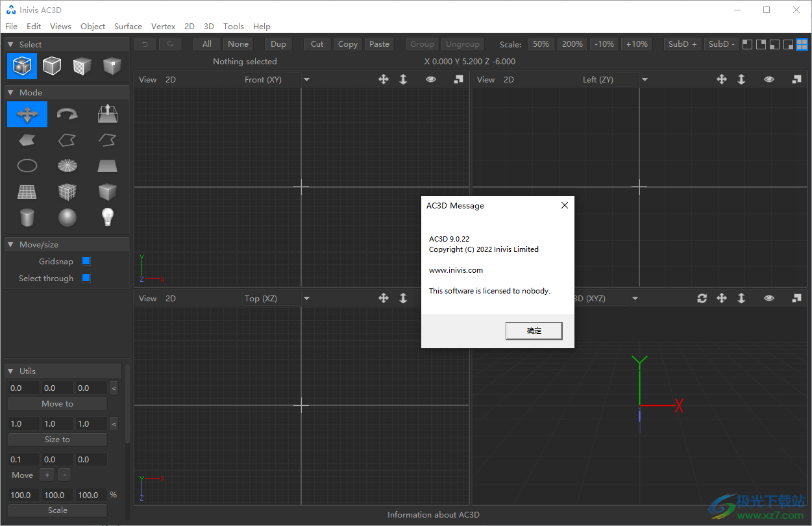The width and height of the screenshot is (812, 526).
Task: Choose the Ellipse draw tool
Action: 27,166
